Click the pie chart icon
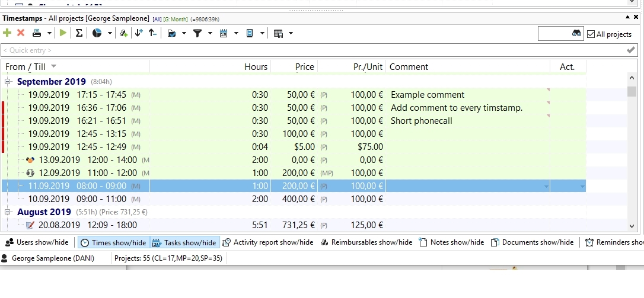This screenshot has width=644, height=298. (97, 33)
